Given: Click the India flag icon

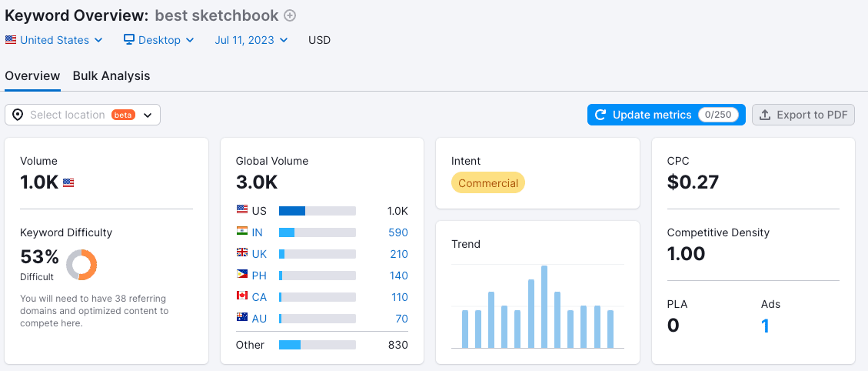Looking at the screenshot, I should (x=242, y=232).
